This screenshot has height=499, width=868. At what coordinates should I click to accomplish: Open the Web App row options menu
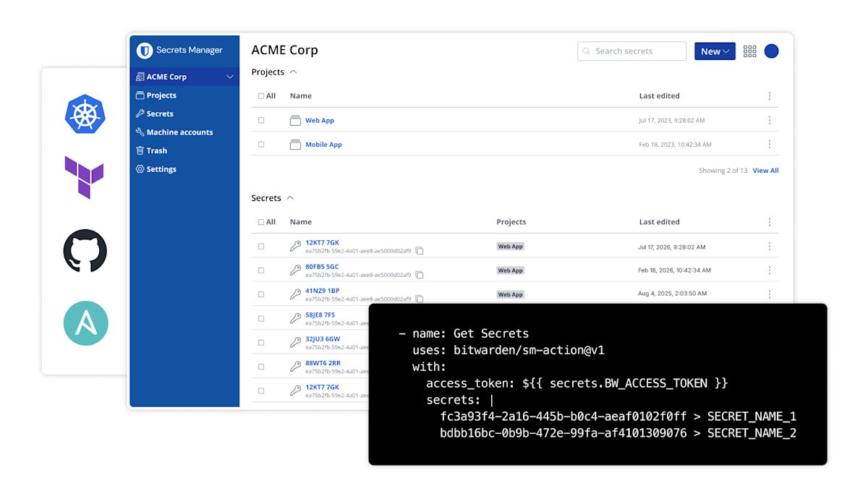[769, 120]
